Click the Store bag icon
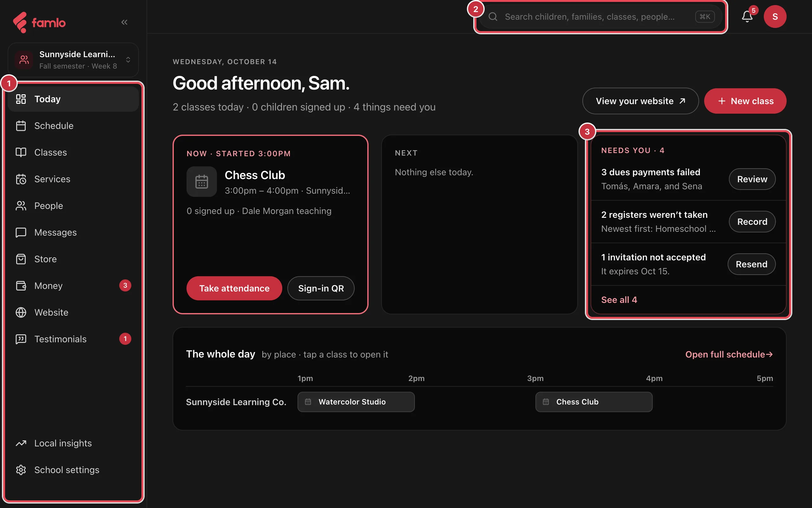 (x=21, y=259)
